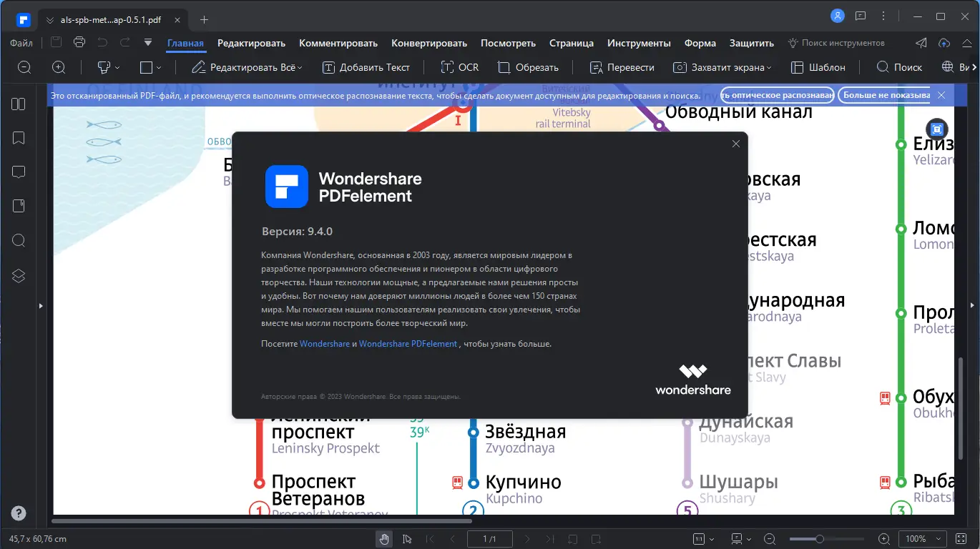Click the zoom in magnifier in the toolbar

59,67
